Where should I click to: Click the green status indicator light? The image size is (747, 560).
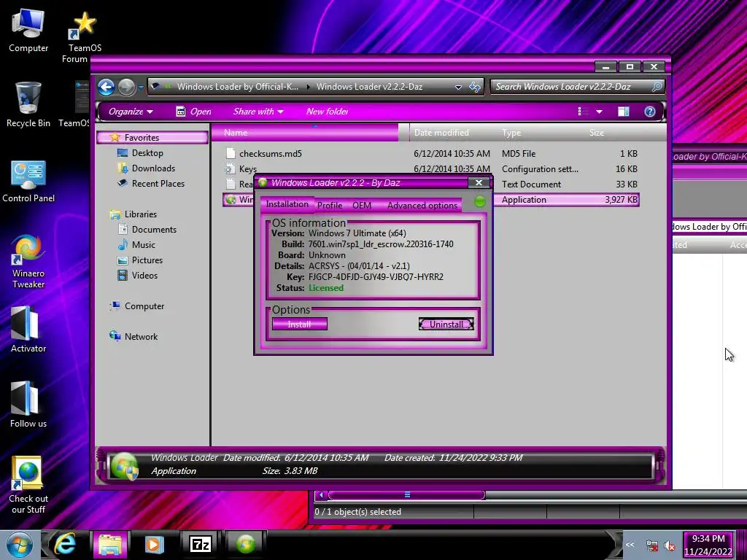click(x=480, y=201)
